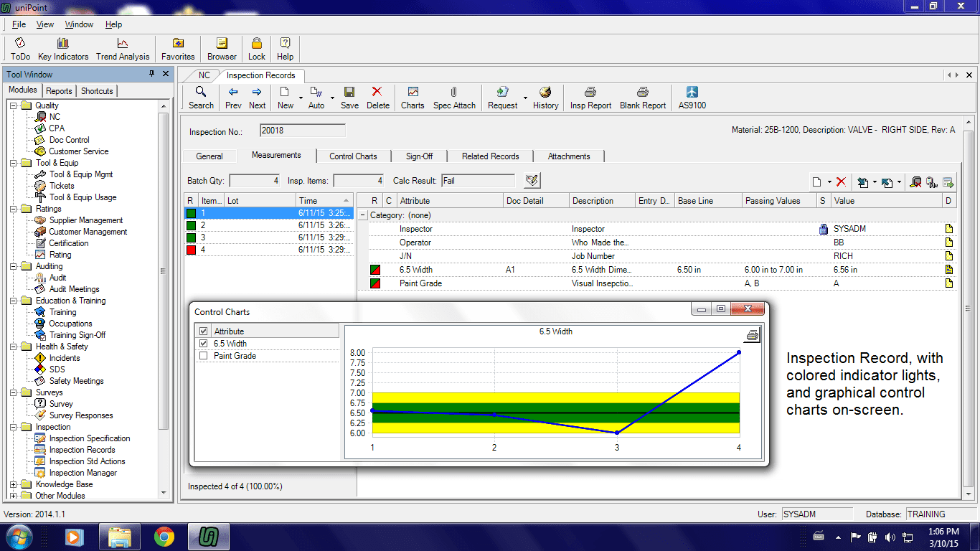This screenshot has width=980, height=551.
Task: Enable the Paint Grade checkbox in Control Charts
Action: (203, 355)
